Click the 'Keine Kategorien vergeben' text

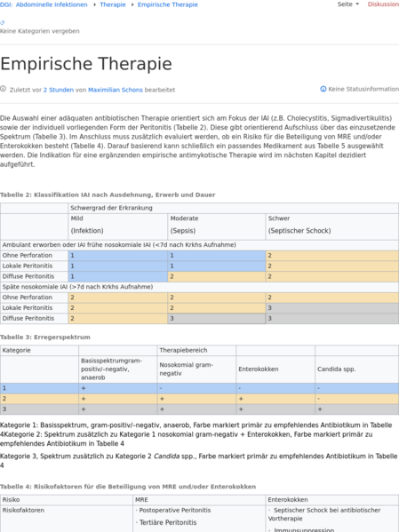pos(40,31)
